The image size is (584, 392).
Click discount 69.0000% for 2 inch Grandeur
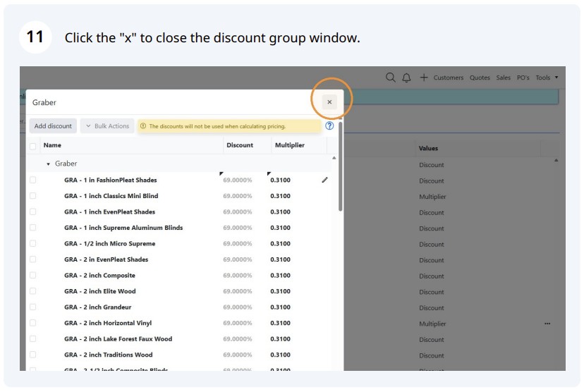pyautogui.click(x=237, y=307)
